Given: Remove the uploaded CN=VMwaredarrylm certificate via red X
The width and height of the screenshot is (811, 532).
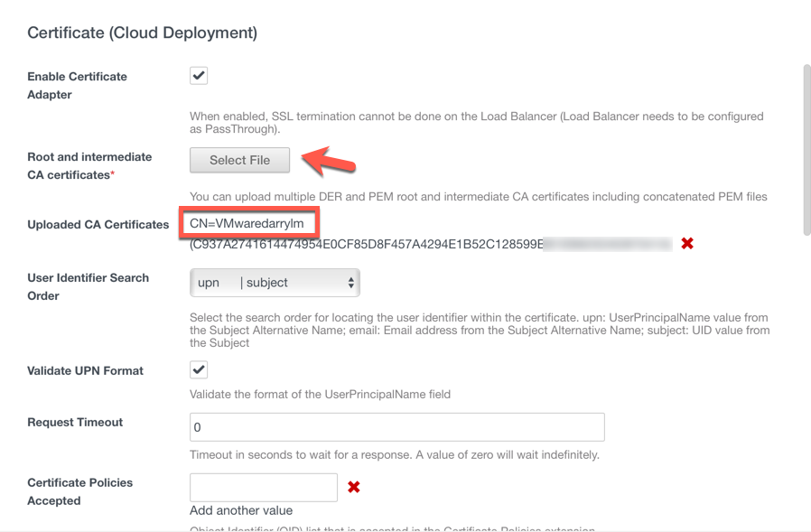Looking at the screenshot, I should 687,242.
